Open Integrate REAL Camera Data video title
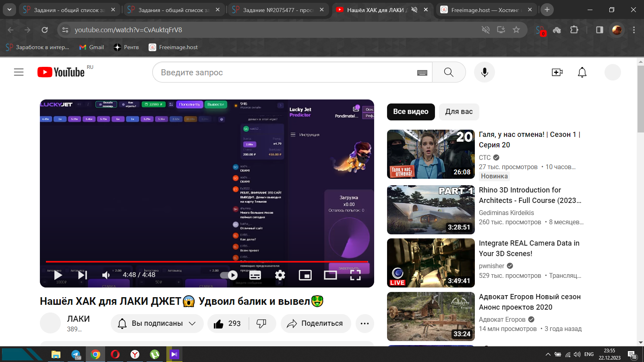The width and height of the screenshot is (644, 362). click(x=529, y=248)
